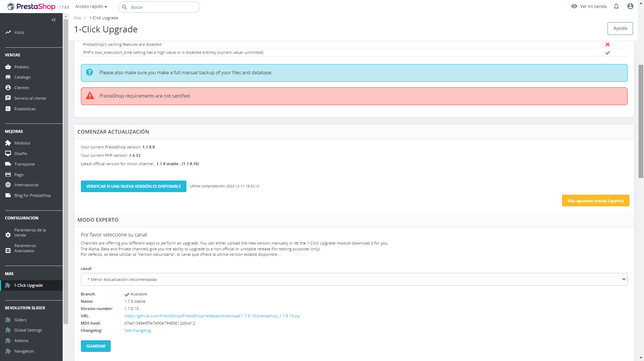Click the Parámetros de la tienda gear icon
The height and width of the screenshot is (361, 644).
(x=8, y=235)
